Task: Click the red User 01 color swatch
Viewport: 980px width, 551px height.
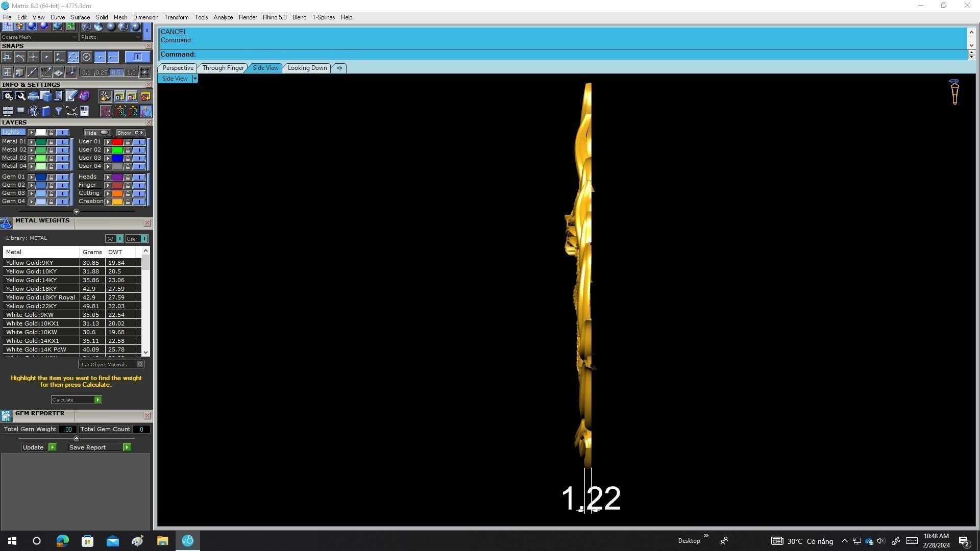Action: coord(117,142)
